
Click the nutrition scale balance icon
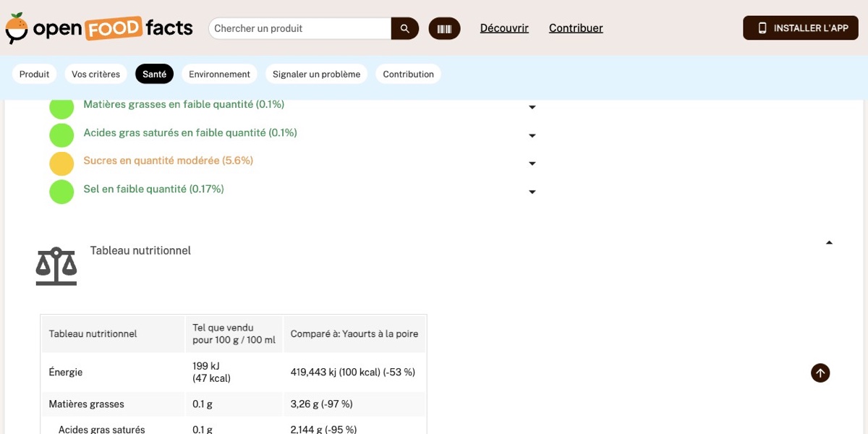pyautogui.click(x=56, y=266)
